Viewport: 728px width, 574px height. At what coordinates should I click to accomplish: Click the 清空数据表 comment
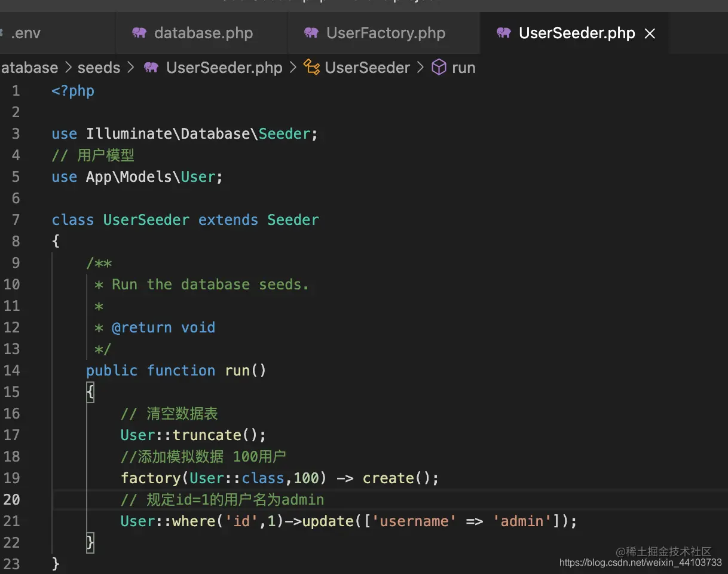(x=169, y=414)
